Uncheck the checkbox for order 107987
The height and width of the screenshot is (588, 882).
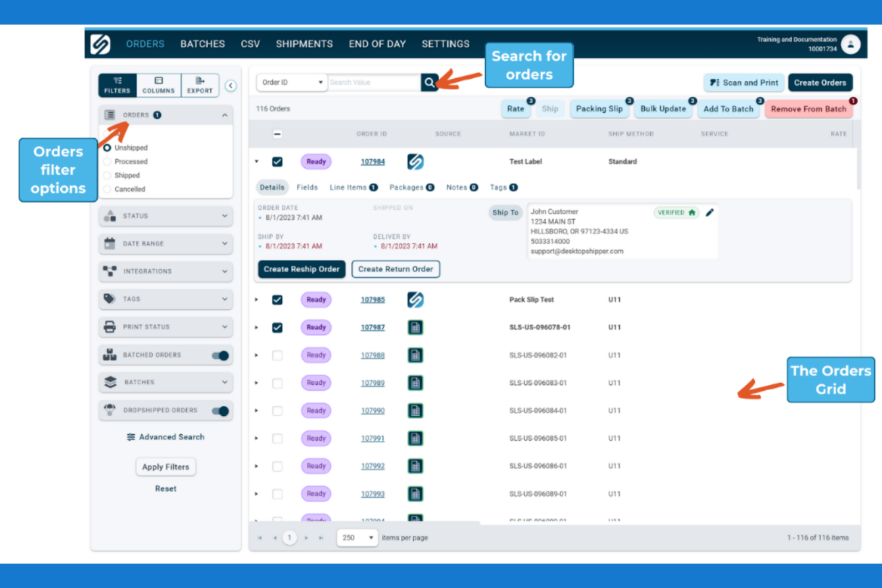(277, 327)
